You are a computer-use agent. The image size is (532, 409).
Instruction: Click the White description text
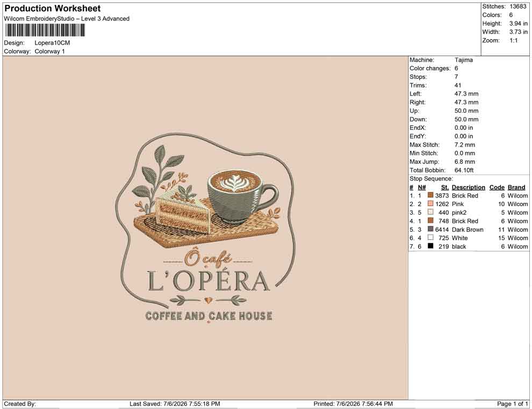(460, 238)
